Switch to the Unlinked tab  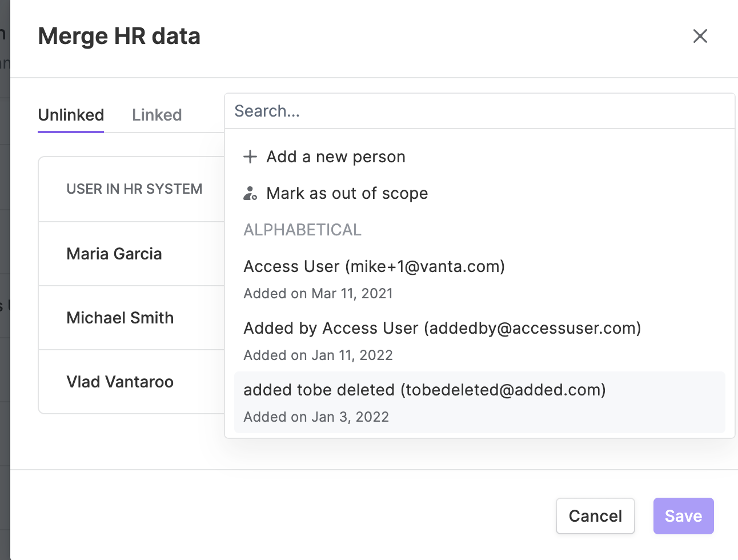71,115
